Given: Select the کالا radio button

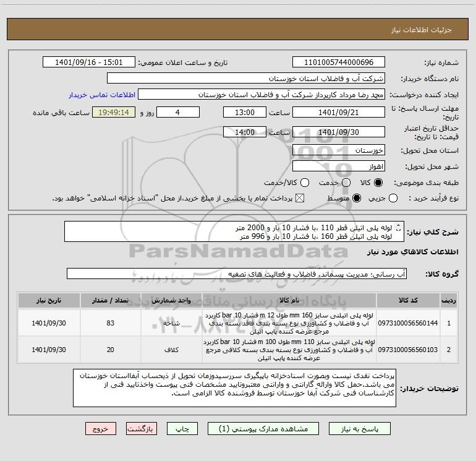Looking at the screenshot, I should pyautogui.click(x=378, y=183).
